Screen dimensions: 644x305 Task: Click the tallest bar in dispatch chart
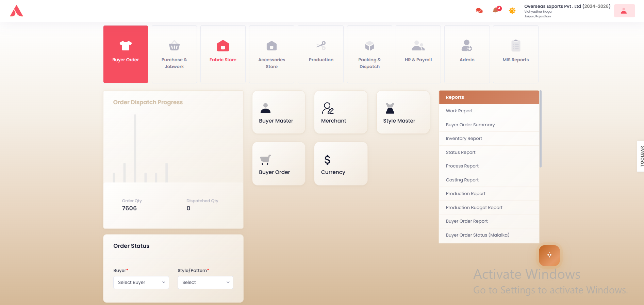(135, 148)
